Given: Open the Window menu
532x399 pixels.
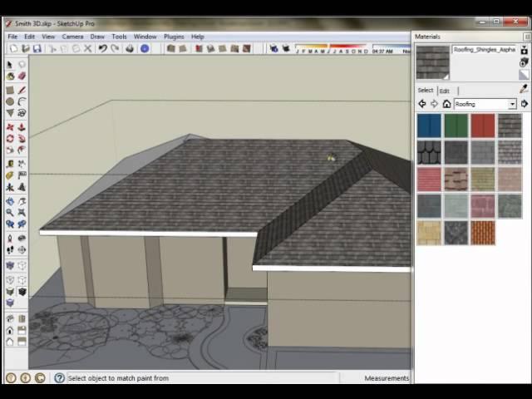Looking at the screenshot, I should [145, 37].
